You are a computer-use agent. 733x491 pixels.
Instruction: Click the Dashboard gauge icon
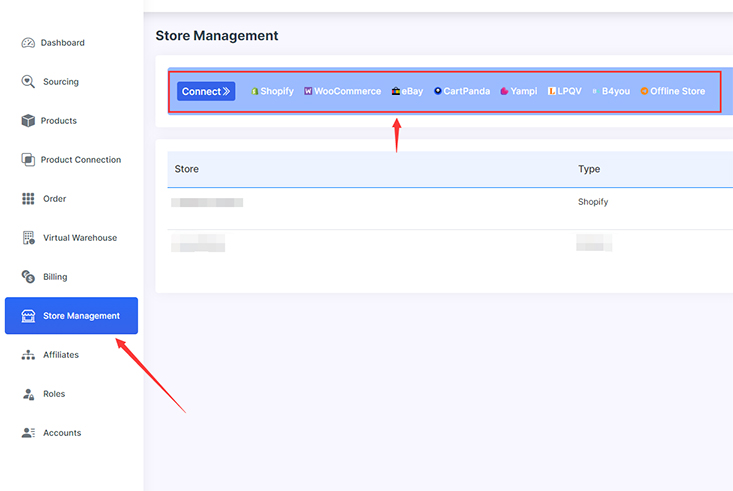coord(28,43)
